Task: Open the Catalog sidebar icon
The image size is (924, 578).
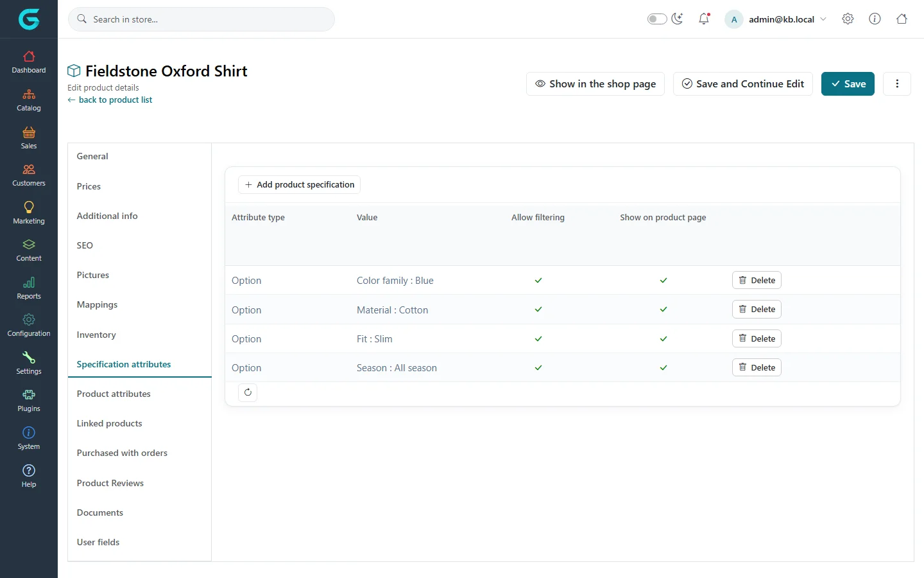Action: tap(29, 94)
